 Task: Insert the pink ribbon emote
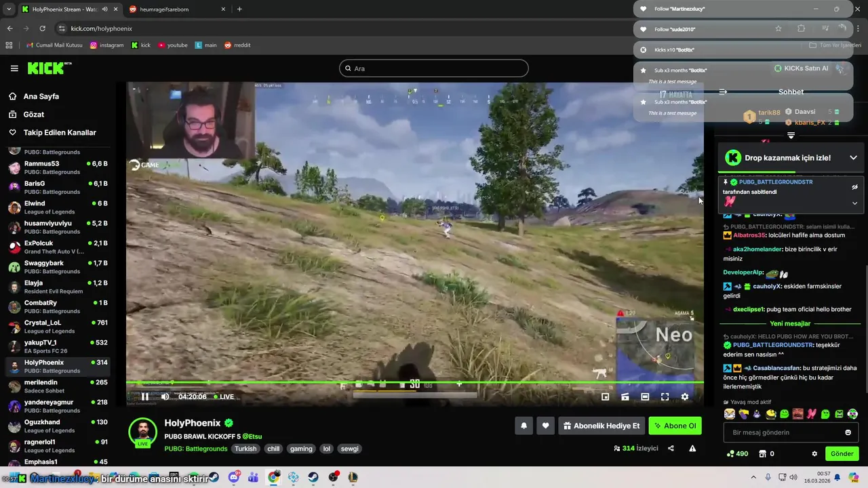[812, 414]
